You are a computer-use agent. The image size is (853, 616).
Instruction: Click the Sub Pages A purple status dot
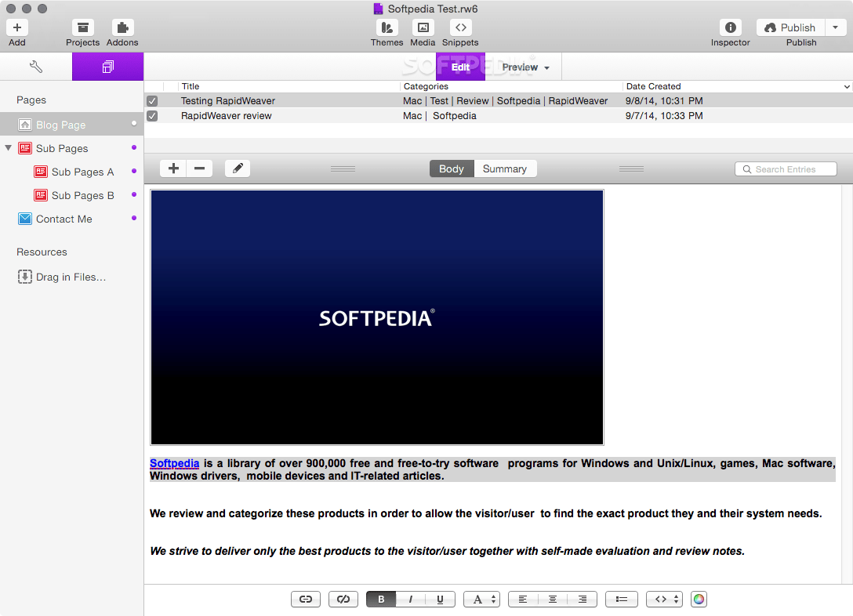[134, 171]
